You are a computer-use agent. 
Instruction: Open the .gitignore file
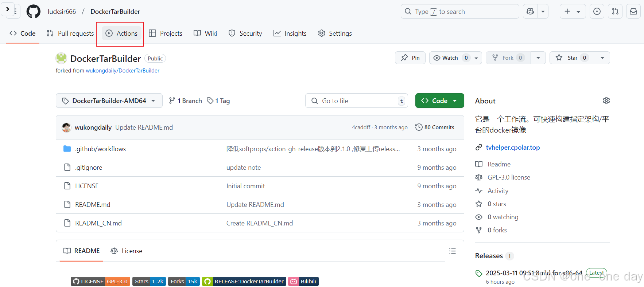(89, 167)
